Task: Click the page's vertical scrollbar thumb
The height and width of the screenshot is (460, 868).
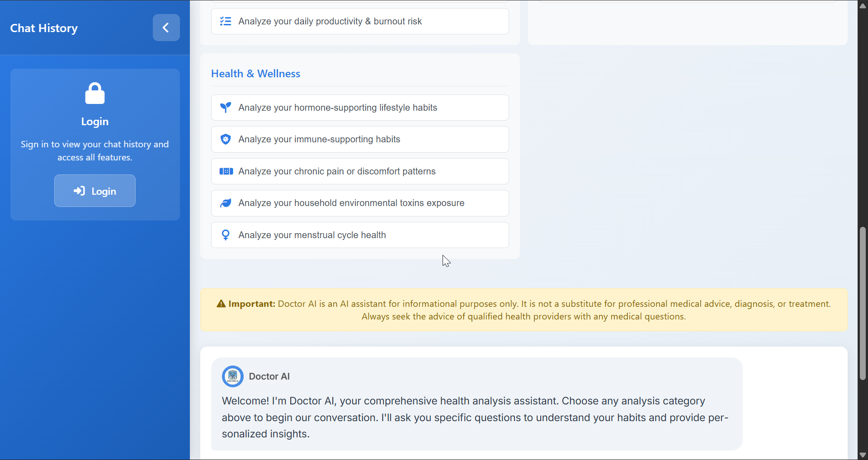Action: point(863,303)
